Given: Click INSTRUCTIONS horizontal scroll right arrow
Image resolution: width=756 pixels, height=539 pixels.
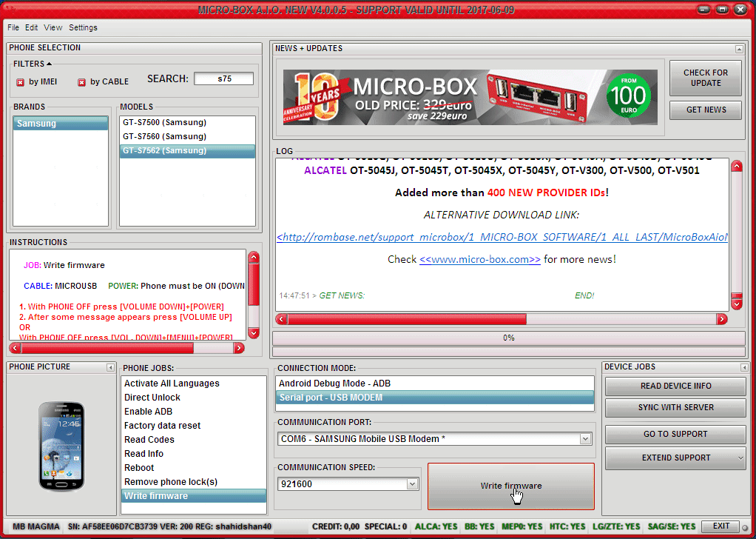Looking at the screenshot, I should [239, 348].
